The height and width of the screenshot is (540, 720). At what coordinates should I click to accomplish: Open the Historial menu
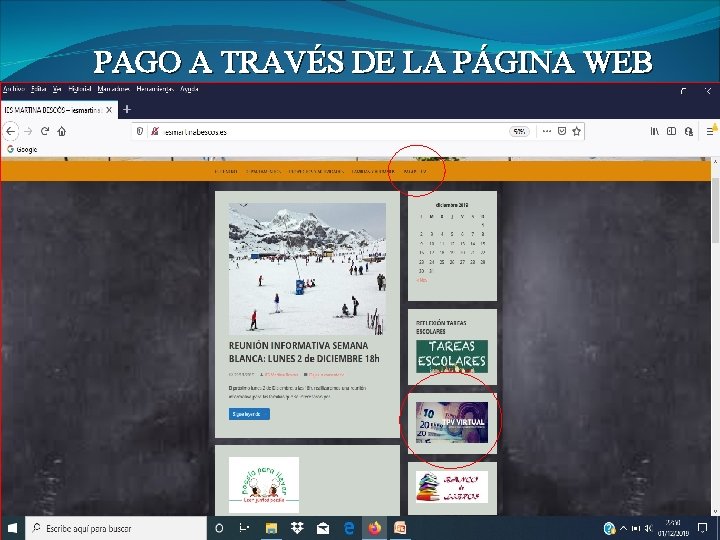pos(80,89)
